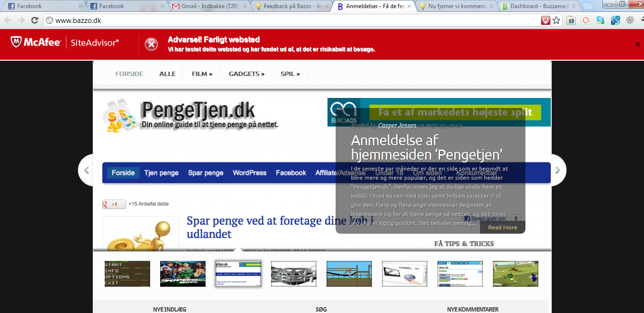Select the 'Mine fly' webpage thumbnail

(x=460, y=274)
